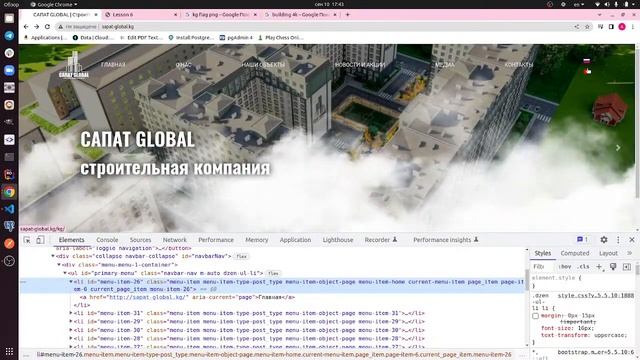The width and height of the screenshot is (640, 360).
Task: Go back to the previous page in Chrome
Action: click(x=26, y=27)
